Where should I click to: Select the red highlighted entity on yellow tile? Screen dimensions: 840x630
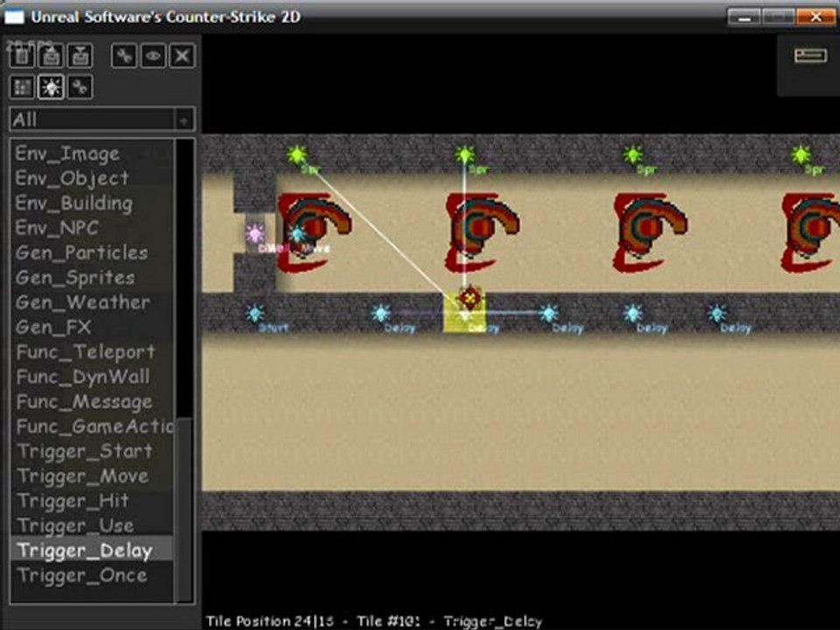(x=469, y=297)
